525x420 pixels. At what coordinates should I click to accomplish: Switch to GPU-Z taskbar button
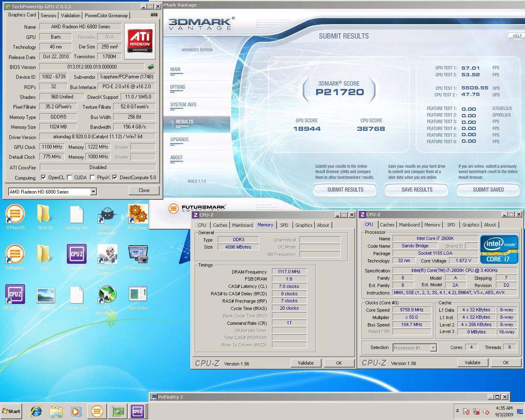(118, 411)
